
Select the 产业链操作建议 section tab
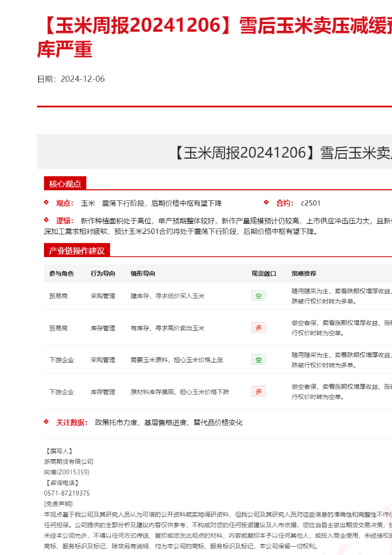tap(77, 250)
